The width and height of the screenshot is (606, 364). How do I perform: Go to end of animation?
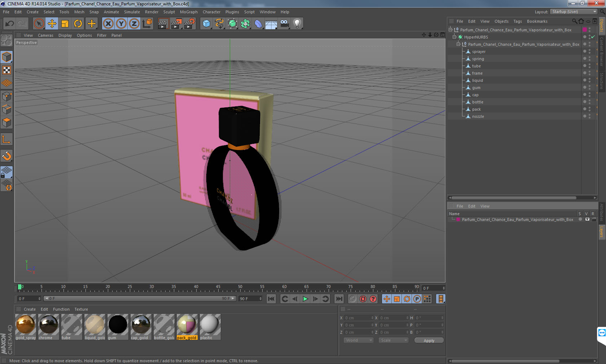[339, 299]
